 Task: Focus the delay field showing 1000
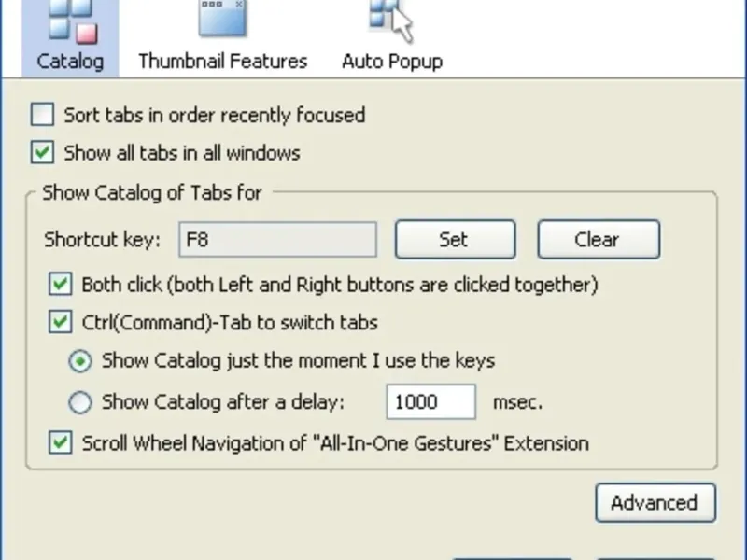coord(430,403)
